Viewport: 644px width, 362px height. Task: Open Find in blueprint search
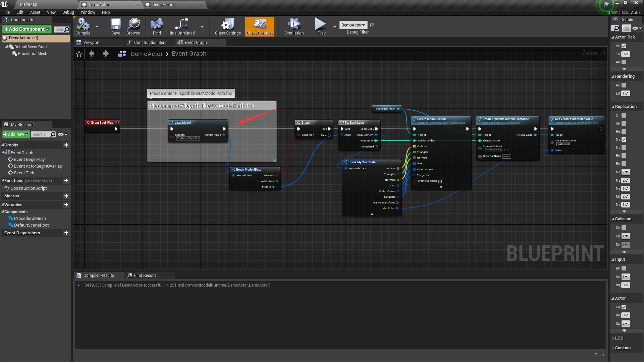(156, 26)
